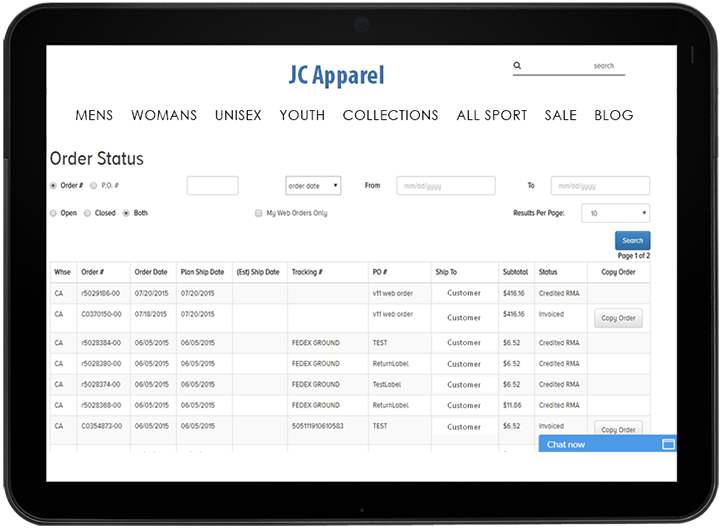Choose the Open orders radio option
Screen dimensions: 722x529
tap(53, 213)
